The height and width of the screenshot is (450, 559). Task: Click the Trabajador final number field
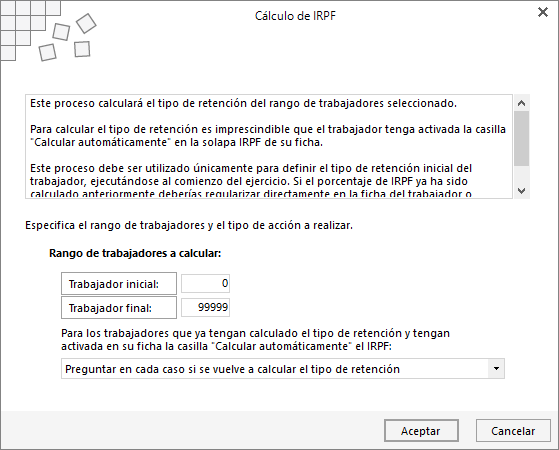coord(205,307)
